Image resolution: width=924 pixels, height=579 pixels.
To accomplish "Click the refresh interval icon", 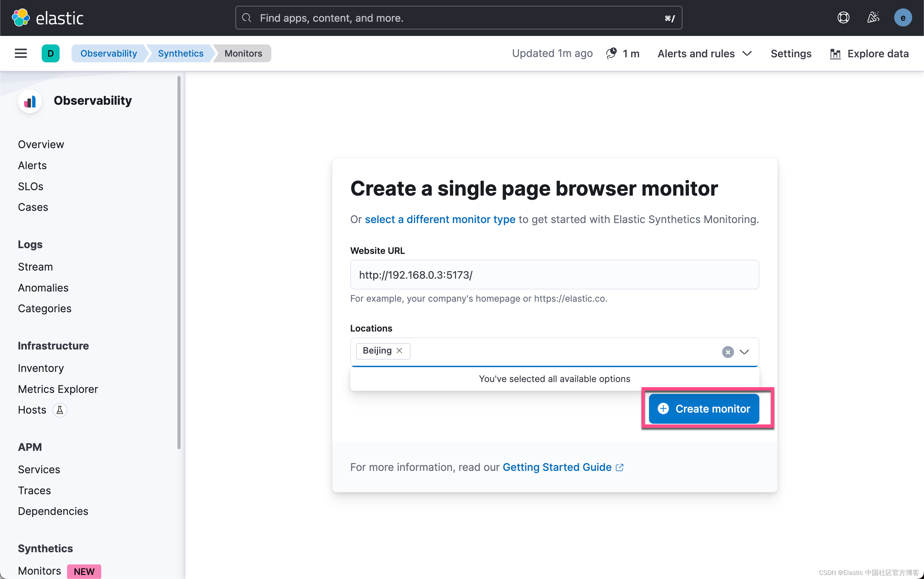I will pyautogui.click(x=611, y=53).
